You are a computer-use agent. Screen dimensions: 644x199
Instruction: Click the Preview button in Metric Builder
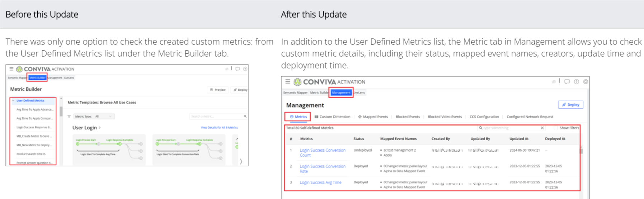tap(218, 90)
